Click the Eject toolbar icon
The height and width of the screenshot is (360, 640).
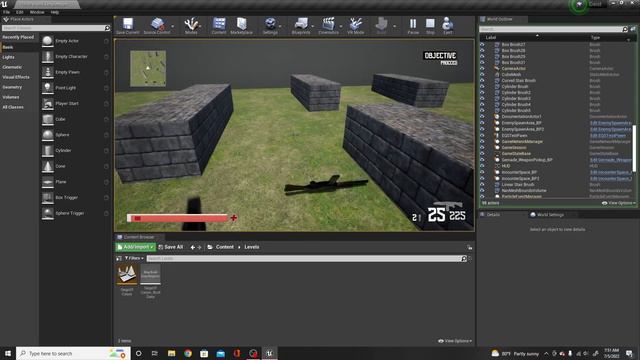pos(447,24)
